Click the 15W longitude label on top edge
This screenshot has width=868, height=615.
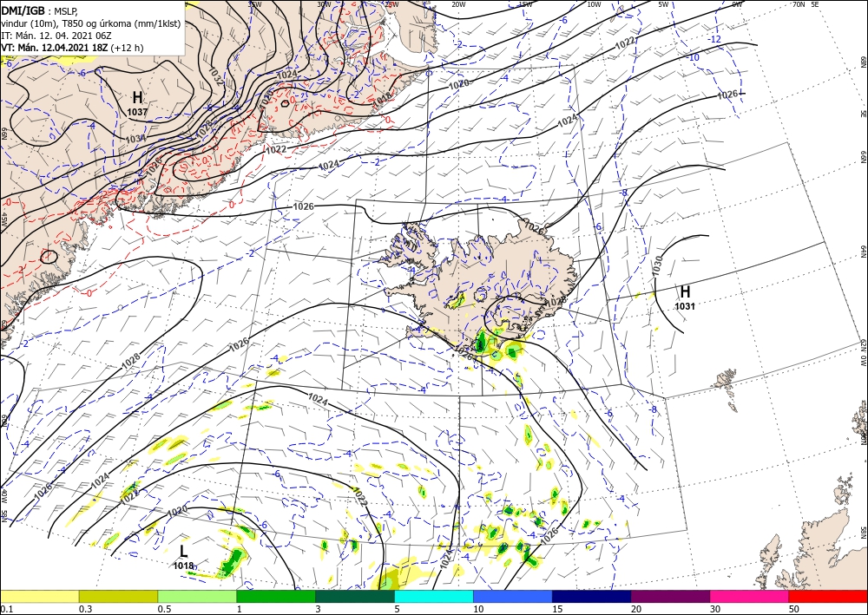coord(525,4)
